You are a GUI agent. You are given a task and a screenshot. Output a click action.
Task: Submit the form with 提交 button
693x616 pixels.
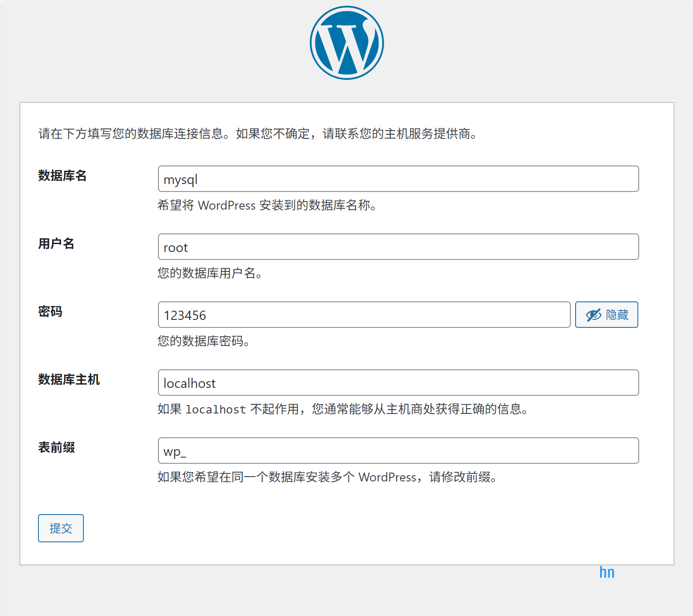[x=61, y=528]
